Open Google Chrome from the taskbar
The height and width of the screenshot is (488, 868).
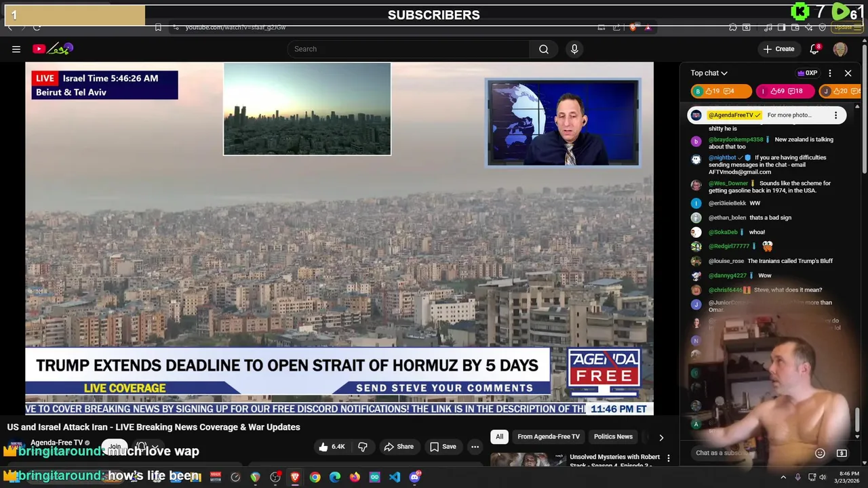(315, 477)
